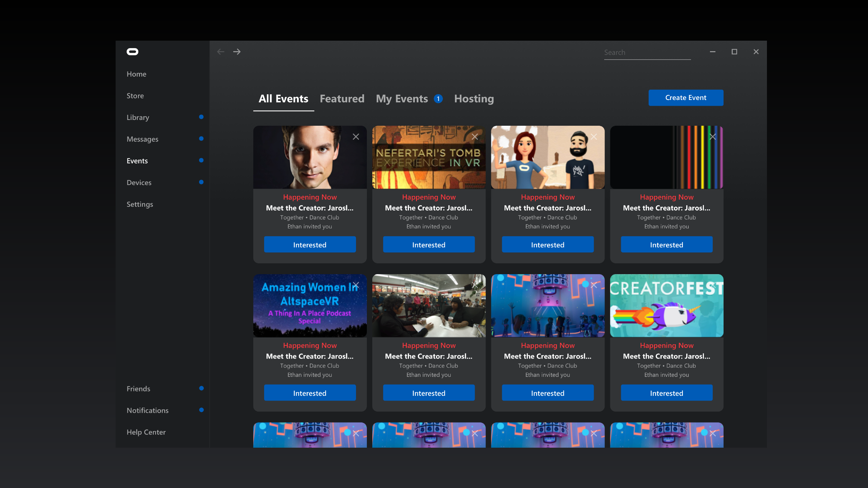Minimize the Oculus window
Image resolution: width=868 pixels, height=488 pixels.
point(713,52)
